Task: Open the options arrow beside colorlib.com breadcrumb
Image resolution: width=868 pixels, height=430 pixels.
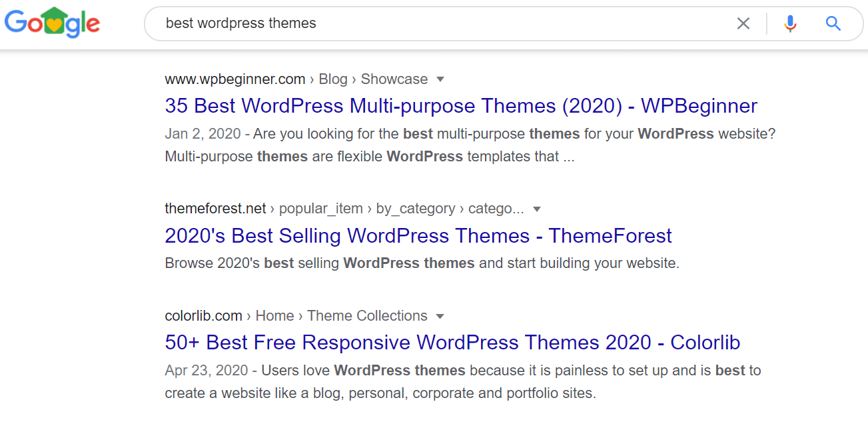Action: (440, 316)
